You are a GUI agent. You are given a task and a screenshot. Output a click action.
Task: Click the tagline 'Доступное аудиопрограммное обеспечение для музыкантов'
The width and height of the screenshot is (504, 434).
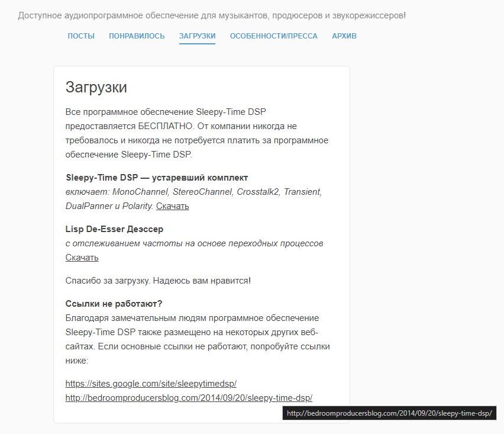143,15
